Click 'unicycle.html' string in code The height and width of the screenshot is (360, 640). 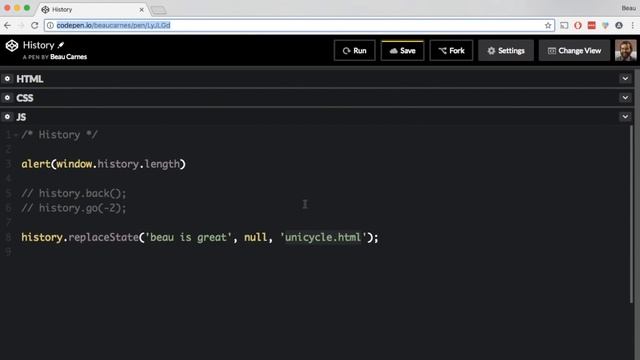(323, 237)
